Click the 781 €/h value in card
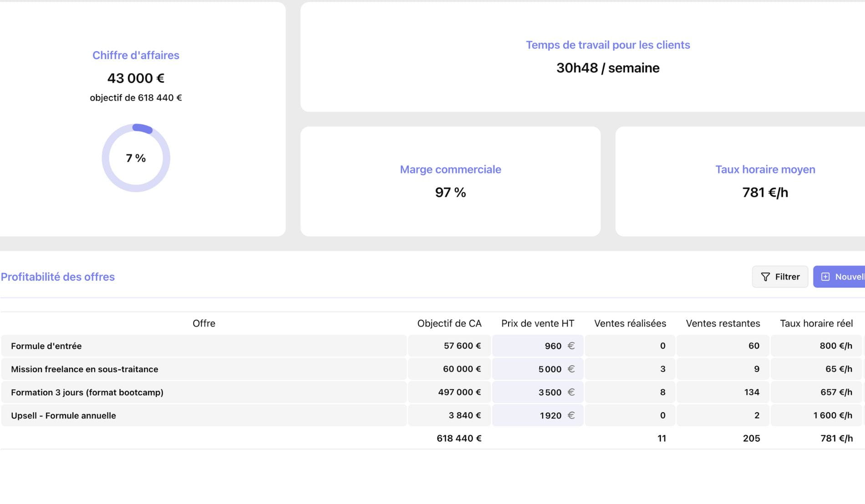This screenshot has width=865, height=504. (765, 192)
